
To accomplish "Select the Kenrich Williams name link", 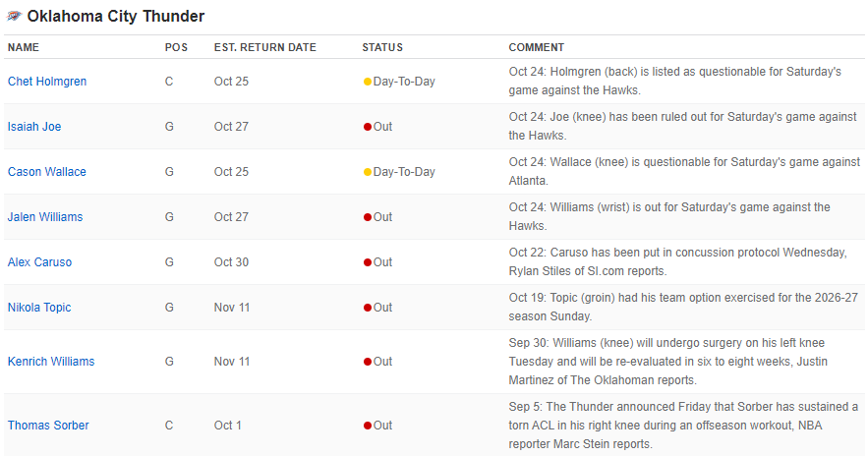I will pos(51,362).
